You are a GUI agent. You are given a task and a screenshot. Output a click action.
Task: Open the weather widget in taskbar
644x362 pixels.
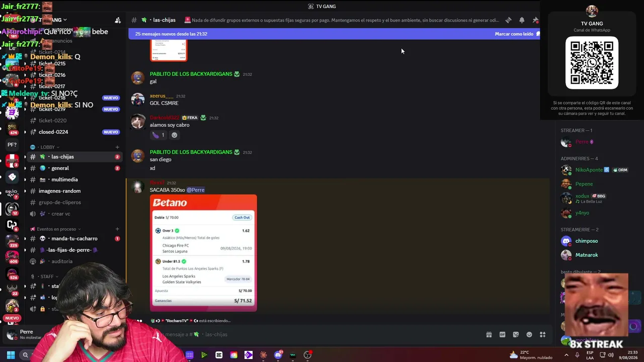click(532, 355)
